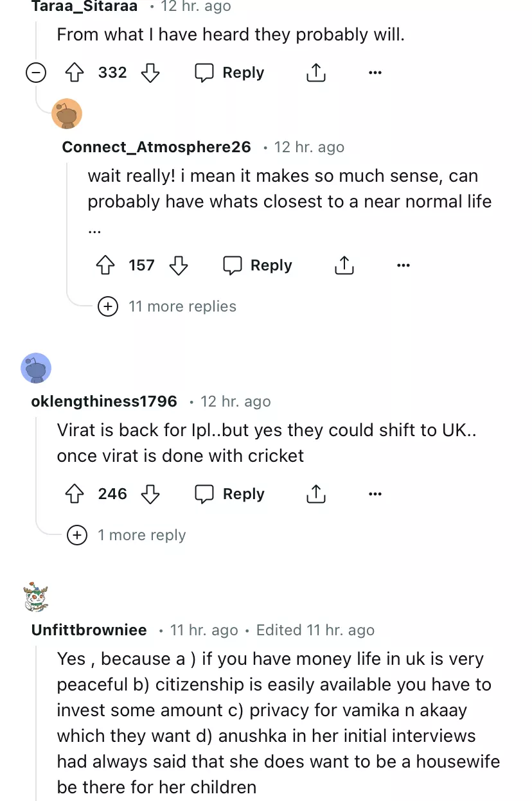The image size is (532, 801).
Task: Downvote the comment with 246 votes
Action: tap(150, 494)
